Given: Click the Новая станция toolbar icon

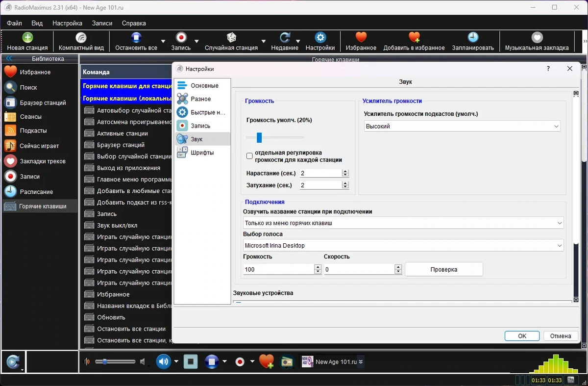Looking at the screenshot, I should tap(27, 42).
